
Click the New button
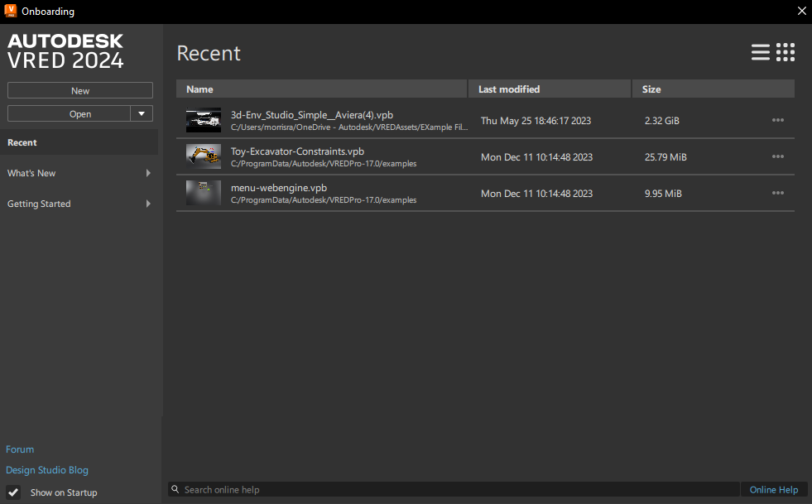tap(80, 90)
